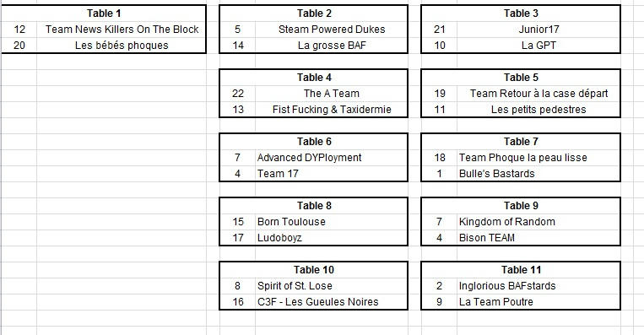
Task: Select the C3F - Les Gueules Noires cell
Action: [332, 301]
